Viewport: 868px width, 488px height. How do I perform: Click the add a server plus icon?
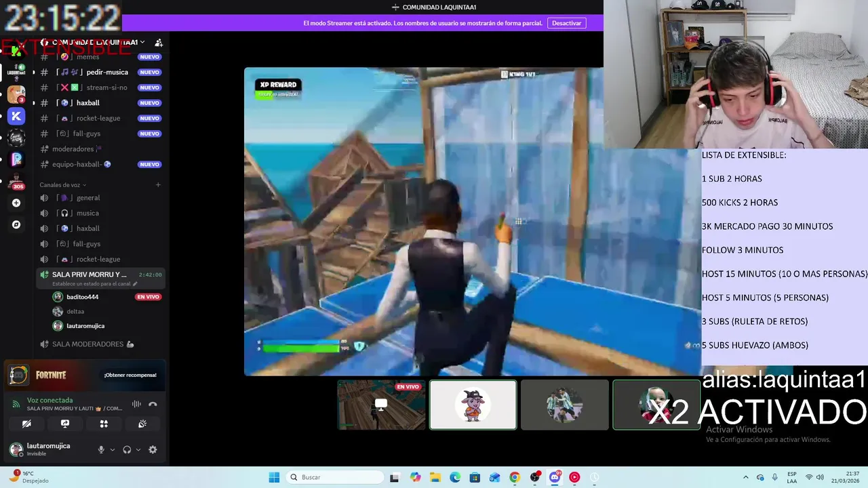16,203
